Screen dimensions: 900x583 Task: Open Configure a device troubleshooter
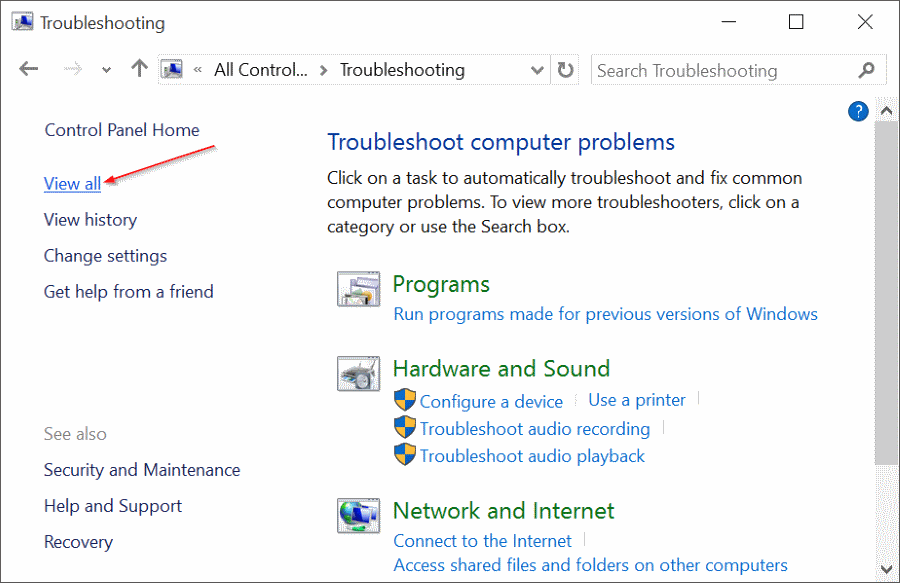[491, 402]
